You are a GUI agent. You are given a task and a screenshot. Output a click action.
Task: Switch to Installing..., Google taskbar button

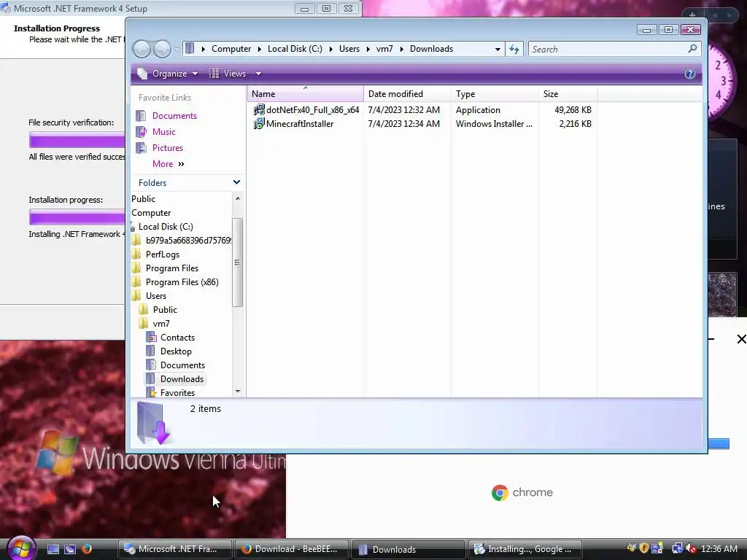pos(525,549)
